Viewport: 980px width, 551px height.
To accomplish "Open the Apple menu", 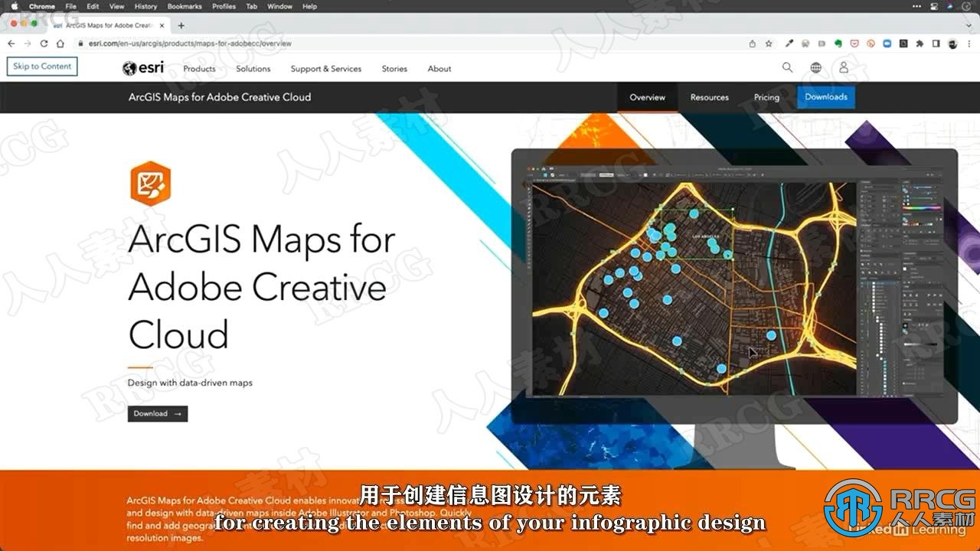I will point(14,6).
